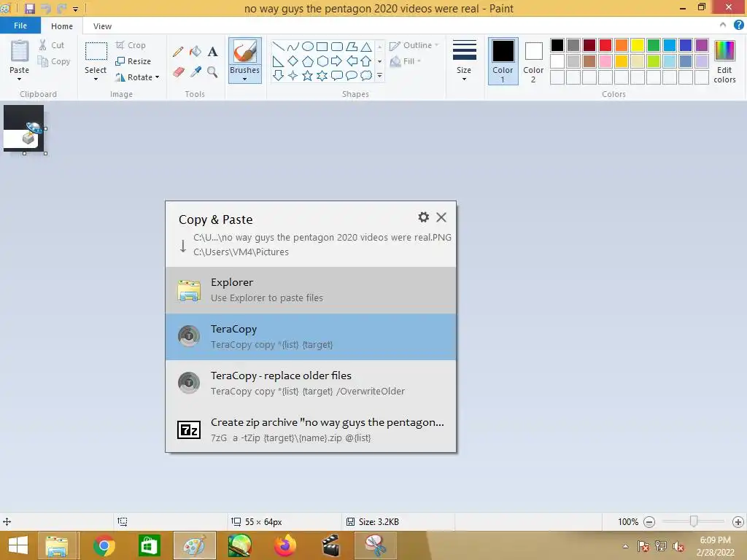Click the Crop button
Viewport: 747px width, 560px height.
131,45
